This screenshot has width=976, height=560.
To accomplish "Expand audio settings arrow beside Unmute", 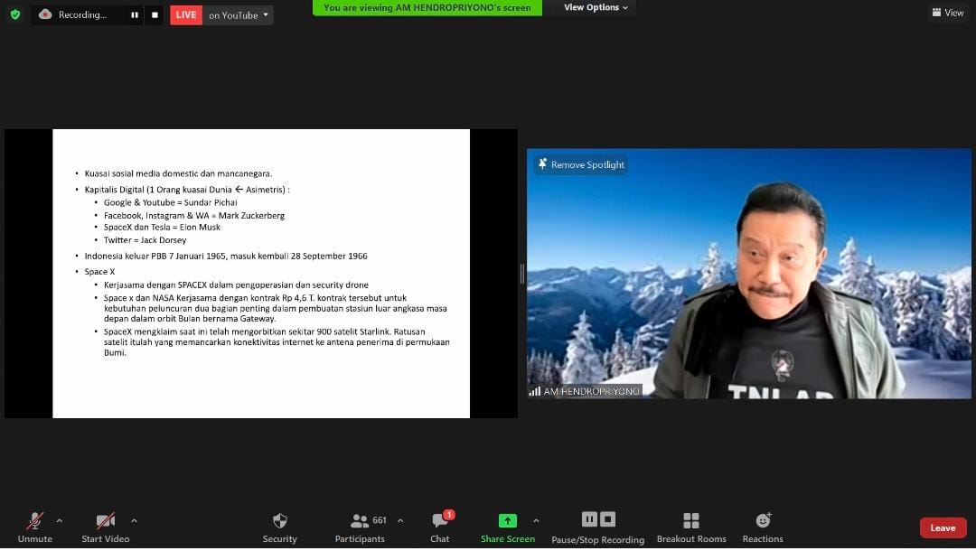I will 60,520.
